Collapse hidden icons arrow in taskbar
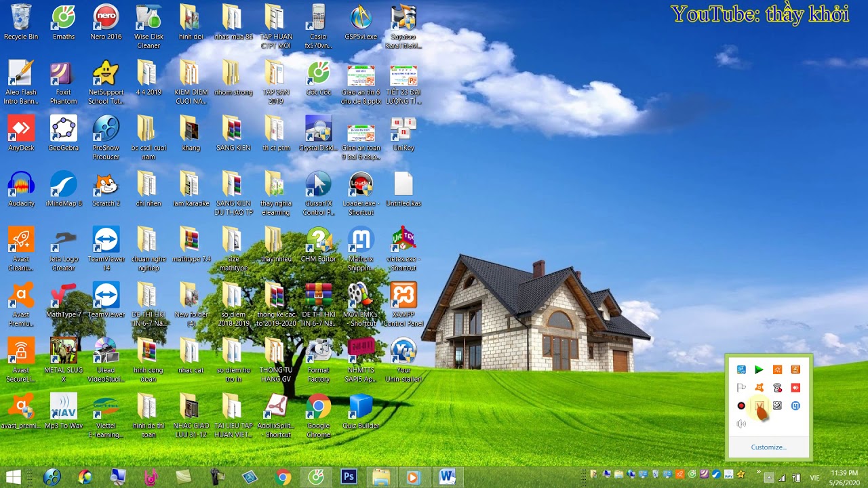 coord(769,477)
